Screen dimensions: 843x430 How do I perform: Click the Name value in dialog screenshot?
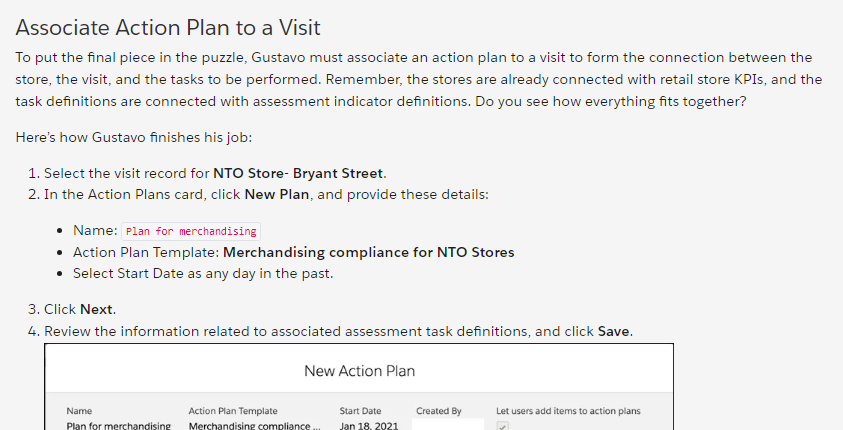tap(118, 426)
